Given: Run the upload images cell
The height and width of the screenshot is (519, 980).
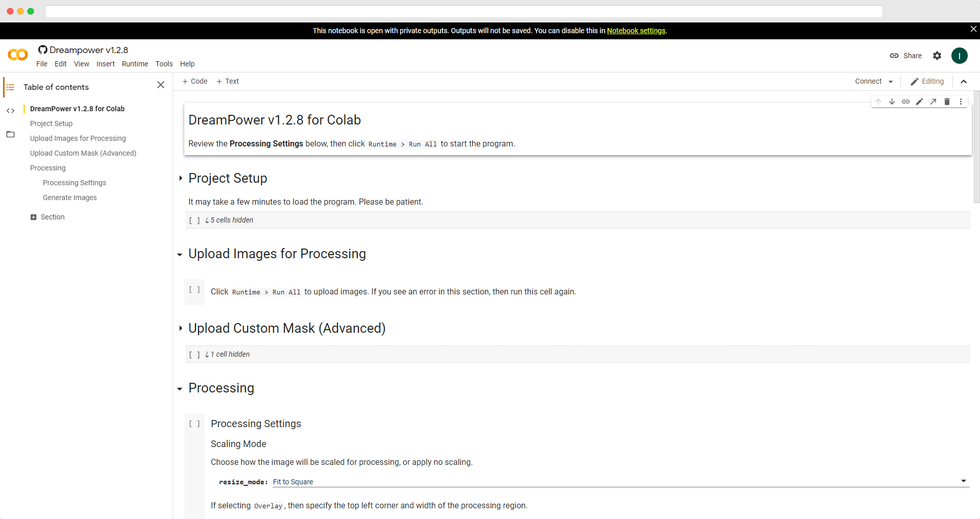Looking at the screenshot, I should (194, 290).
